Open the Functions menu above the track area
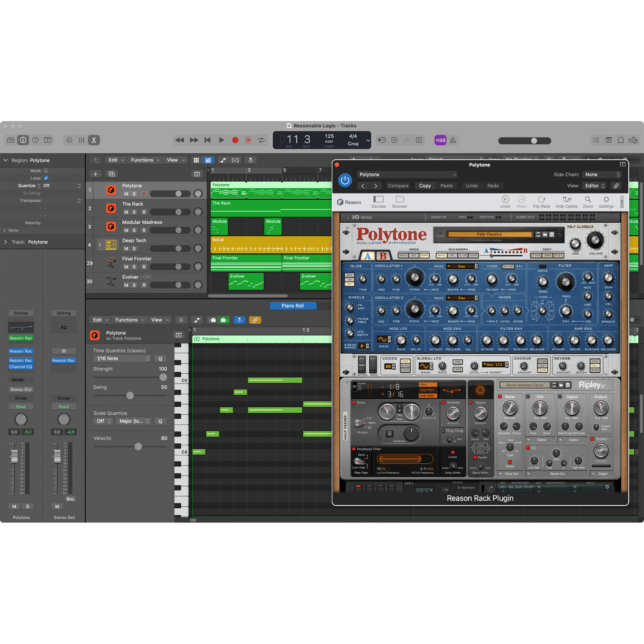This screenshot has height=644, width=644. [x=142, y=160]
